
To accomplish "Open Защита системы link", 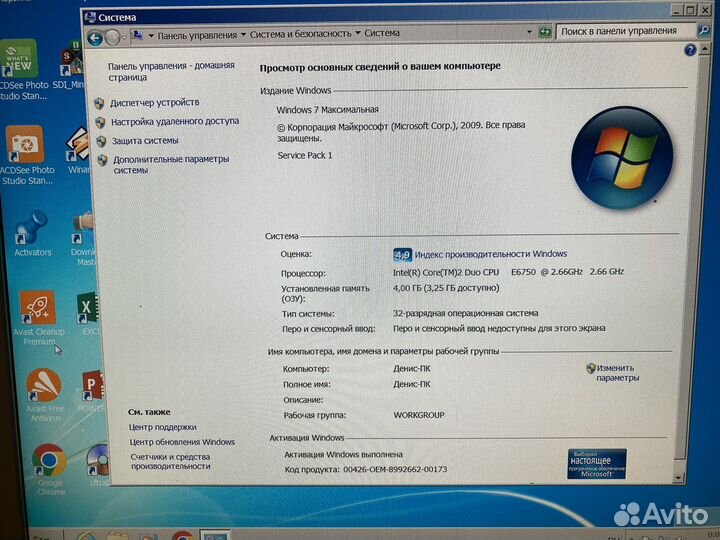I will (145, 141).
